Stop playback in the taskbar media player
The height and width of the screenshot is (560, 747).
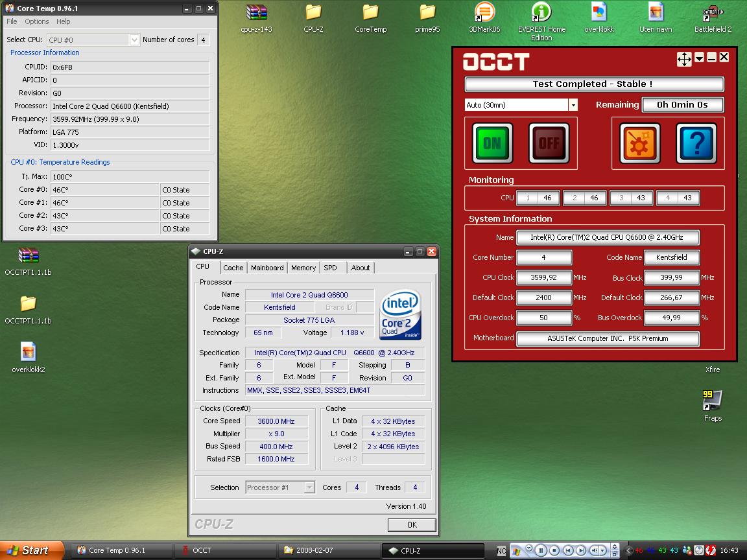coord(554,550)
